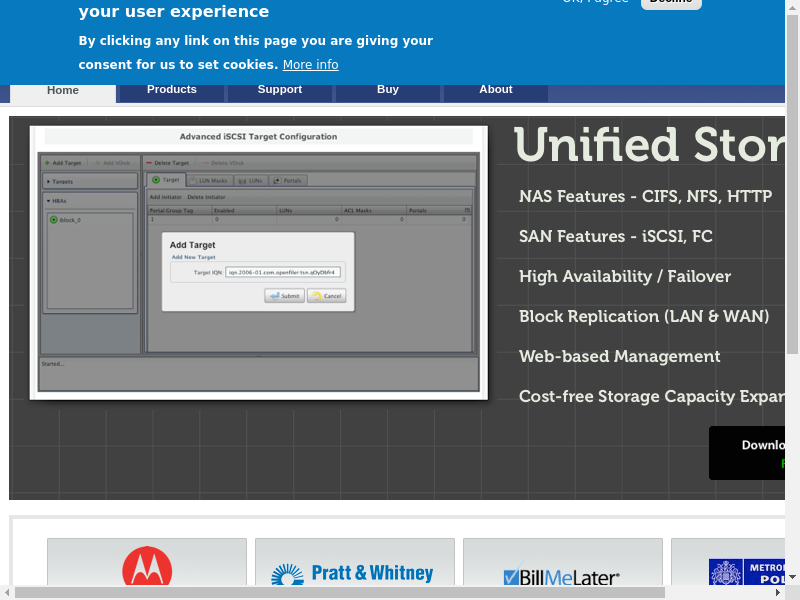Open the Buy navigation tab
Screen dimensions: 800x600
pyautogui.click(x=388, y=90)
